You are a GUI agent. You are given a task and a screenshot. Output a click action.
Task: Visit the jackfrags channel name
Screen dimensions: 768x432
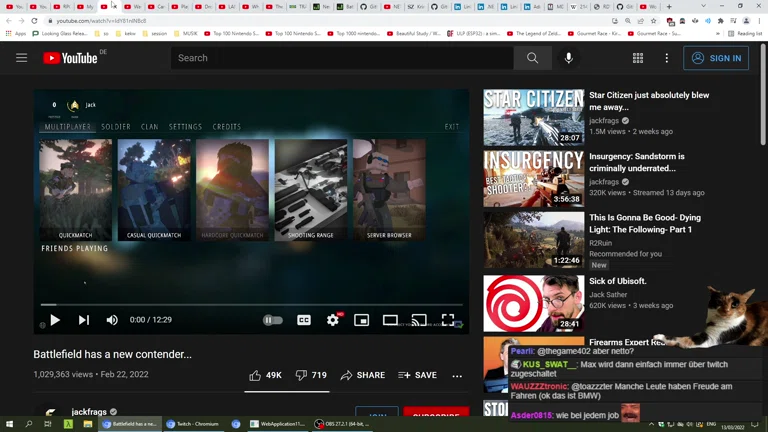89,412
